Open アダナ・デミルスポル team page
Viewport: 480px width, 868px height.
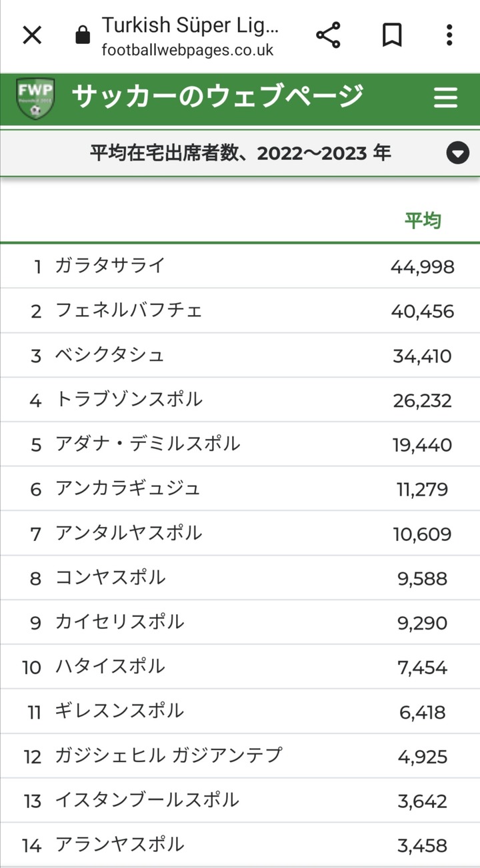click(147, 444)
